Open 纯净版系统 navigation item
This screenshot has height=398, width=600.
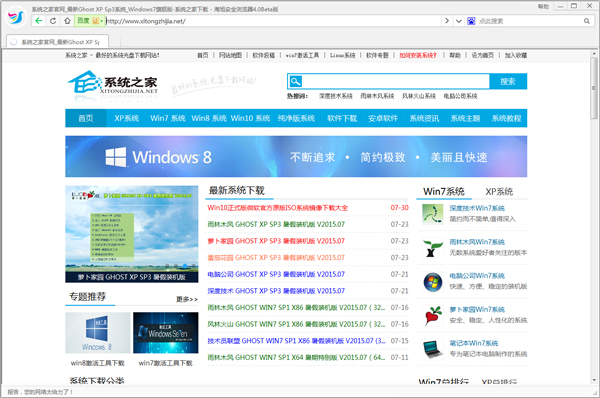click(296, 118)
